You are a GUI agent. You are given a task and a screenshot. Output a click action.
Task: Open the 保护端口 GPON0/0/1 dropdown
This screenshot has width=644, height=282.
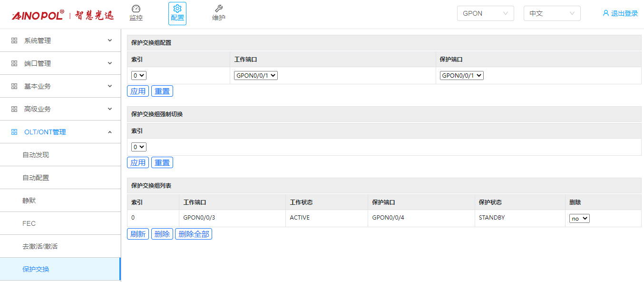click(x=461, y=75)
